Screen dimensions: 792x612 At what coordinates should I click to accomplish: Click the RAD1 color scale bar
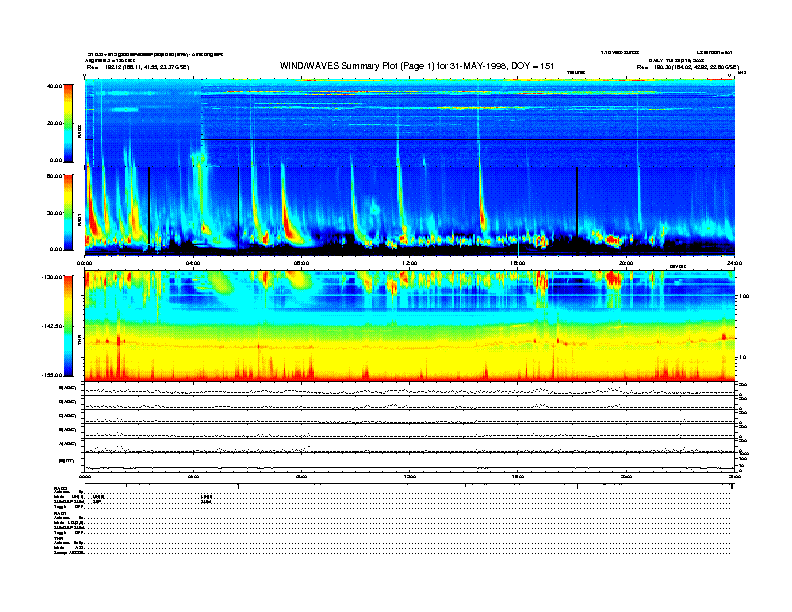pos(68,212)
